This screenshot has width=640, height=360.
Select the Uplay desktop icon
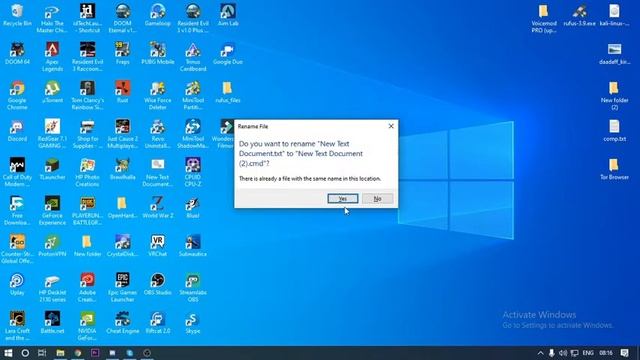point(17,284)
